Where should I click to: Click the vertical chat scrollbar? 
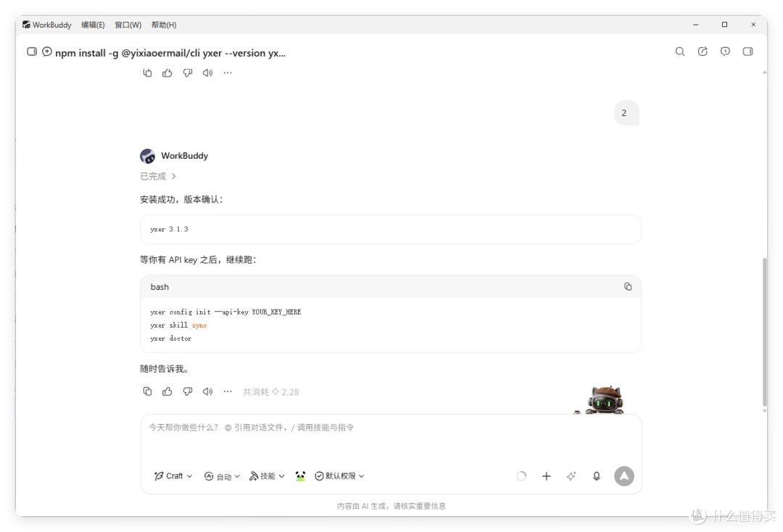[765, 332]
